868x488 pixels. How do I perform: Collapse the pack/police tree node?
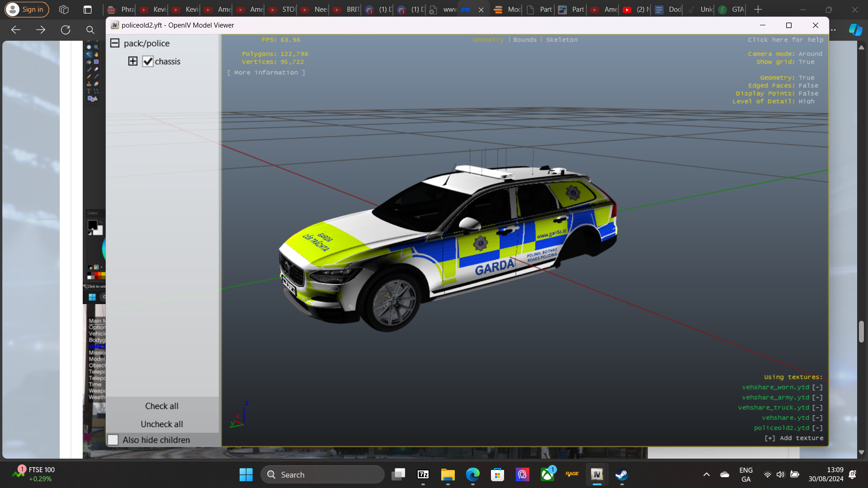[115, 43]
